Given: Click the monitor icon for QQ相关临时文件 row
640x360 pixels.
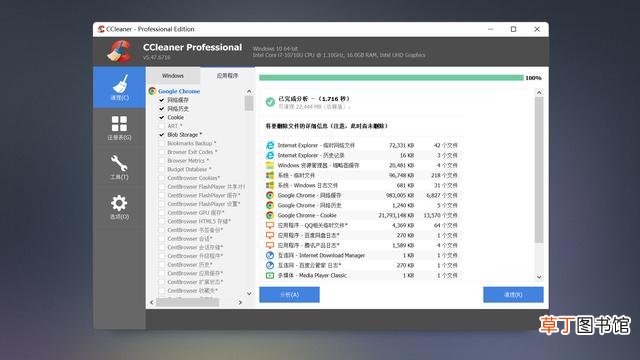Looking at the screenshot, I should point(270,225).
